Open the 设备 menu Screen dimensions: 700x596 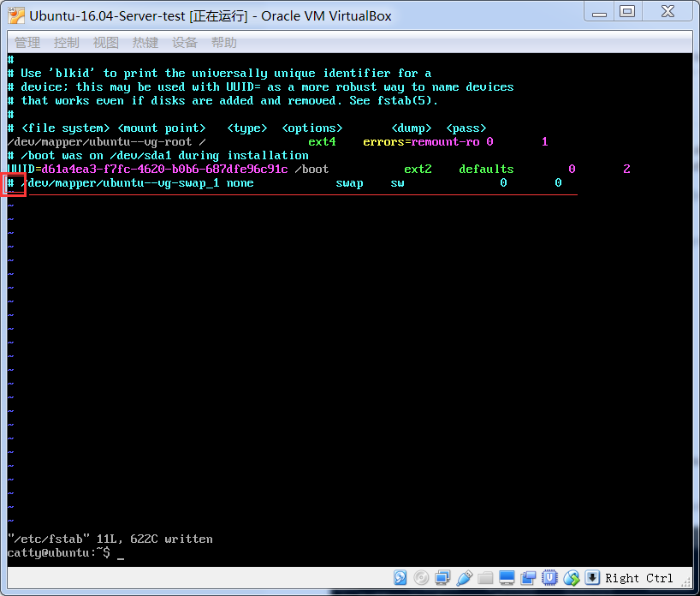[184, 43]
